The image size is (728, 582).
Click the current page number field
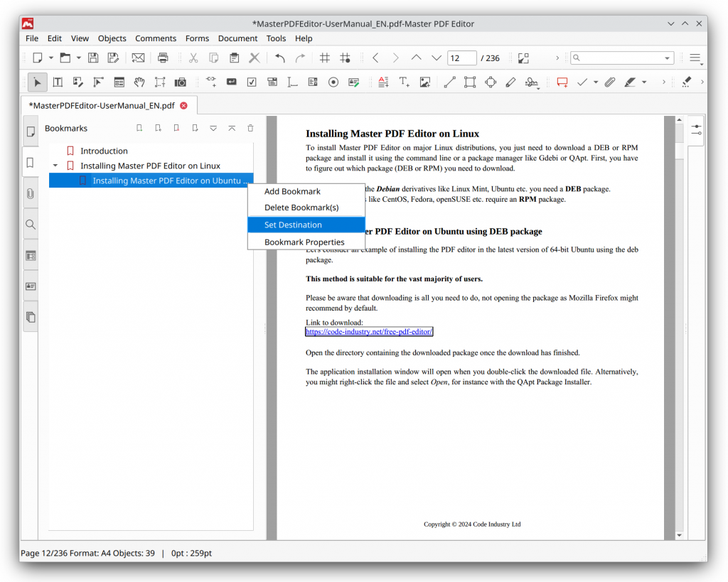[x=461, y=57]
